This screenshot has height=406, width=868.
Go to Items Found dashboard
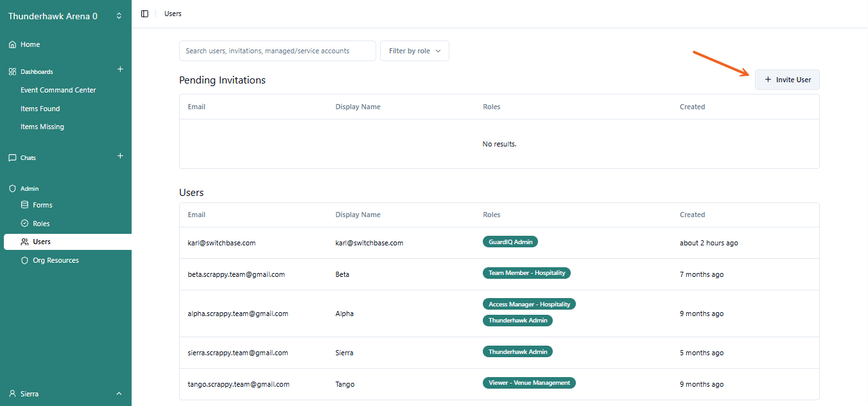(40, 109)
